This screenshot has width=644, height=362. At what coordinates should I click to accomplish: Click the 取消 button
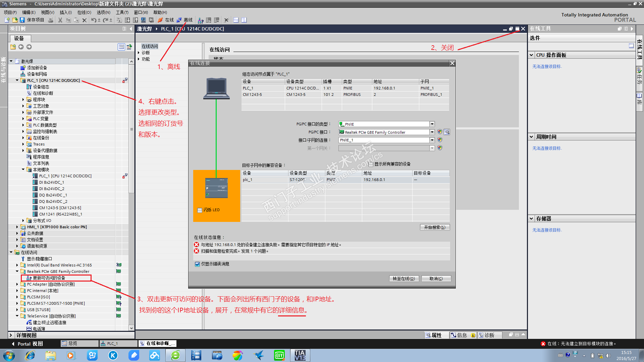tap(436, 279)
